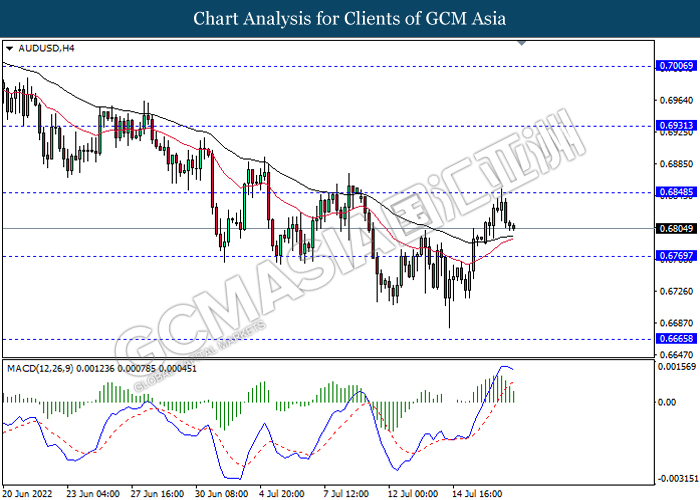Click the chart shift triangle marker at top
Viewport: 700px width, 500px height.
pyautogui.click(x=521, y=43)
